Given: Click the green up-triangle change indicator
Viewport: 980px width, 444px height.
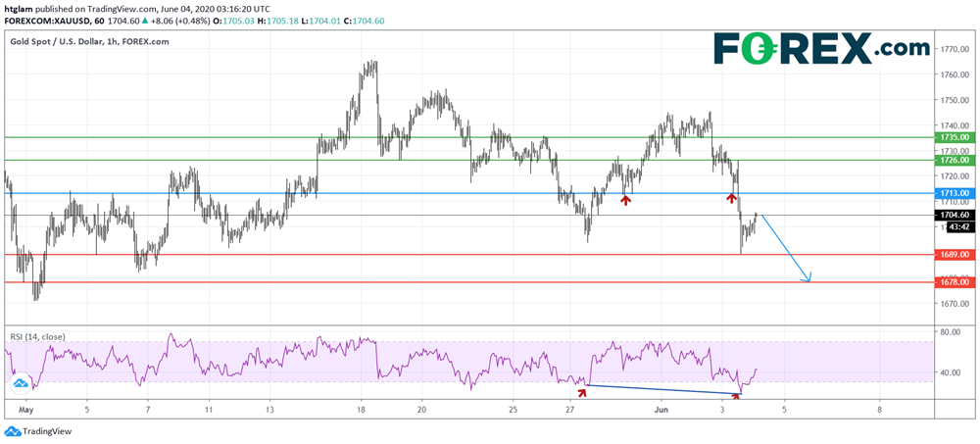Looking at the screenshot, I should pyautogui.click(x=145, y=21).
